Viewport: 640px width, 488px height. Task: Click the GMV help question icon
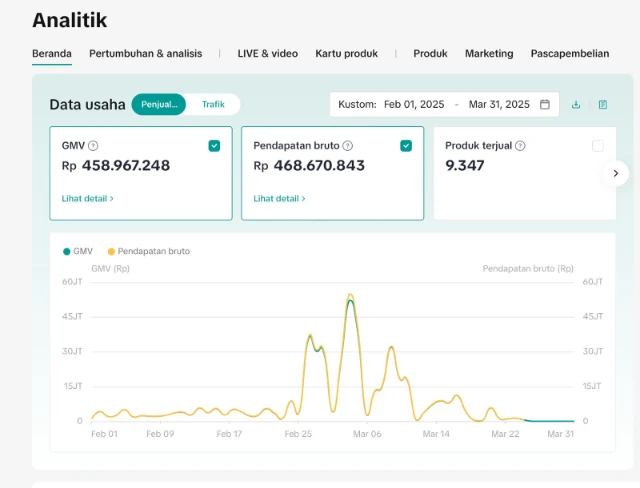click(x=93, y=146)
